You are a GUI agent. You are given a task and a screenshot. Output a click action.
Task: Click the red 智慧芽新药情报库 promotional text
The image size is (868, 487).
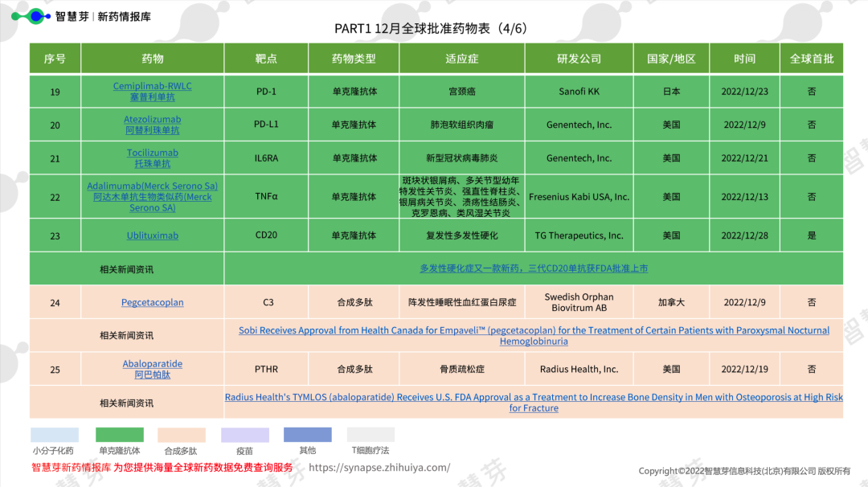point(162,468)
